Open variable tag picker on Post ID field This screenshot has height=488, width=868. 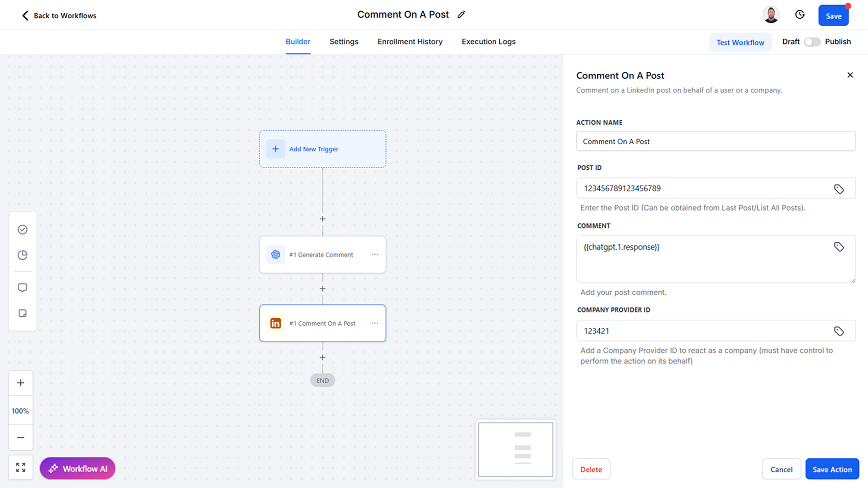[839, 188]
